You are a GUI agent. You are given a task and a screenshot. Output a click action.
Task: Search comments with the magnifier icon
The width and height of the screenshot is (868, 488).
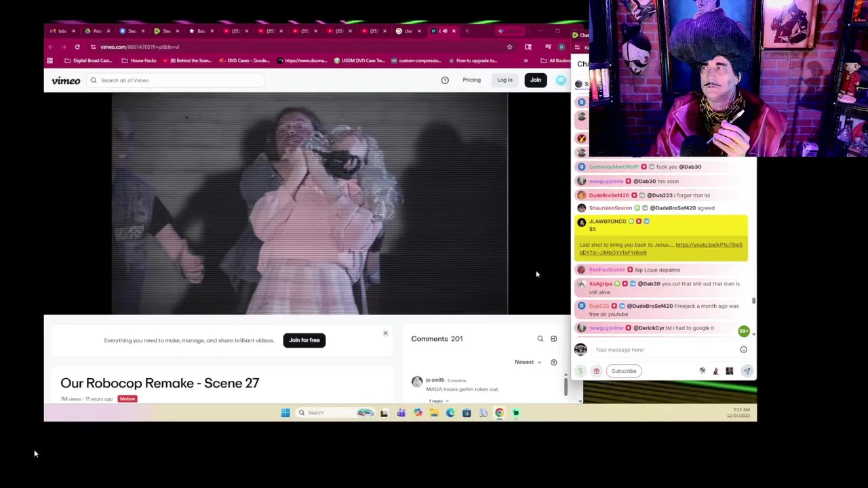point(540,338)
